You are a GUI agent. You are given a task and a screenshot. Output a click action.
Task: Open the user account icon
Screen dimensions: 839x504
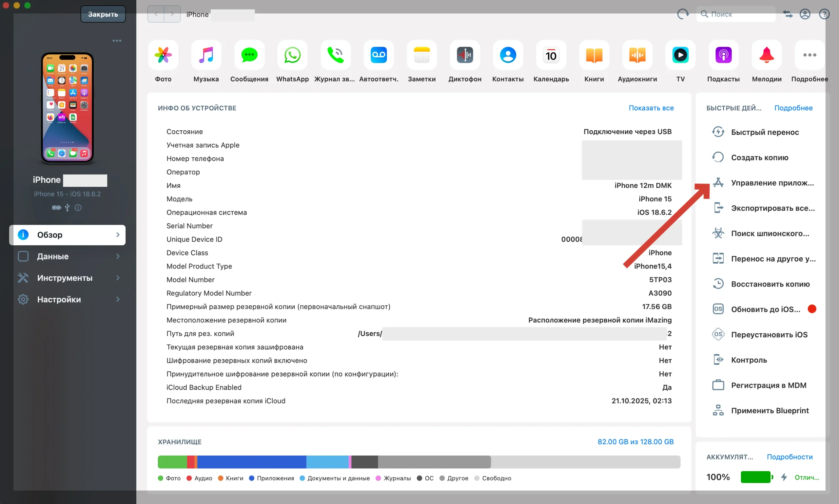(x=805, y=14)
